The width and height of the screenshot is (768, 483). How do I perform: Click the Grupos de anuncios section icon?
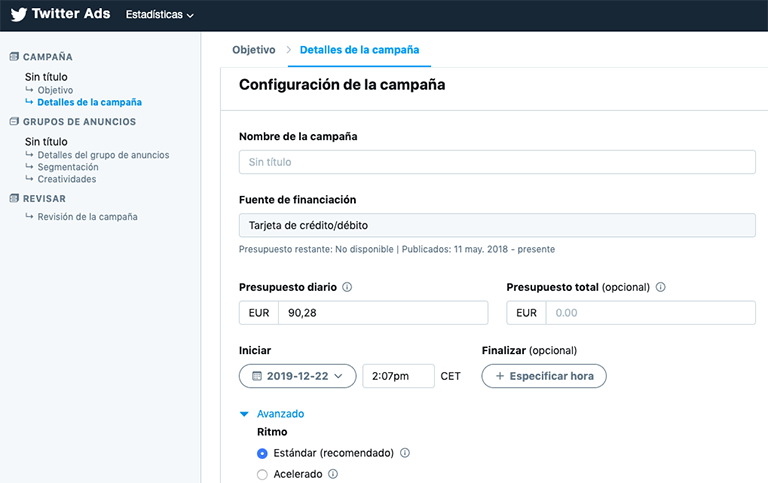(14, 122)
